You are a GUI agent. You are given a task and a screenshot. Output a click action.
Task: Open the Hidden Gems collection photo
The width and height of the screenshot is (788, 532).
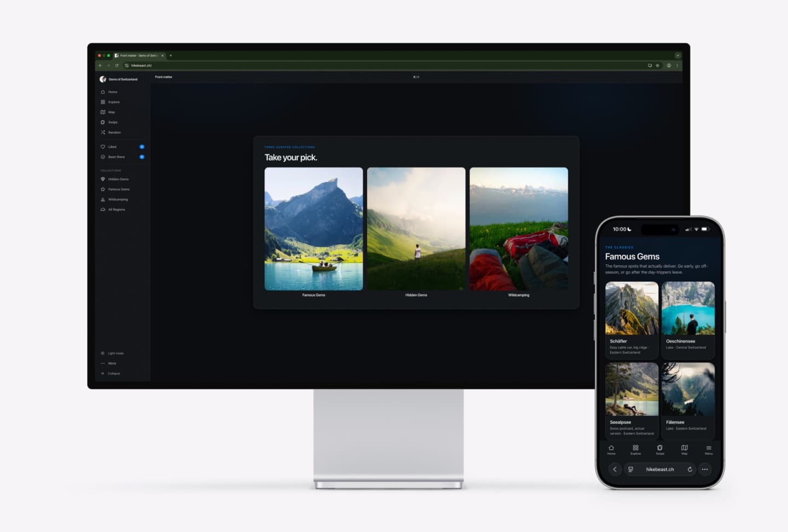click(x=416, y=229)
